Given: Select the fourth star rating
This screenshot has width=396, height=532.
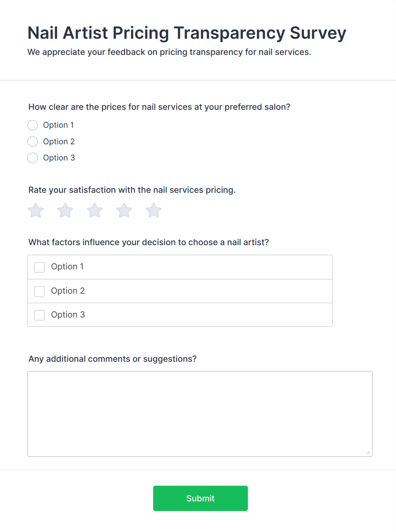Looking at the screenshot, I should point(123,210).
